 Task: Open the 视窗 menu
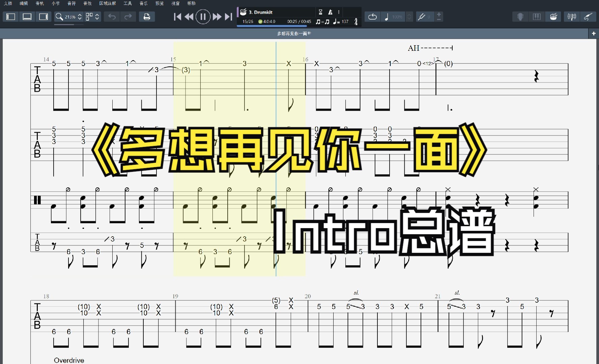click(175, 3)
